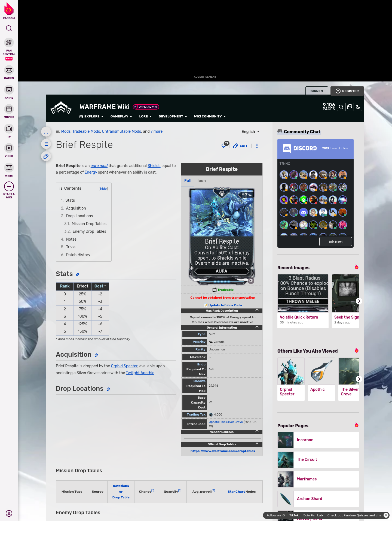This screenshot has width=392, height=545.
Task: Edit the Drop Locations section pencil
Action: point(108,389)
